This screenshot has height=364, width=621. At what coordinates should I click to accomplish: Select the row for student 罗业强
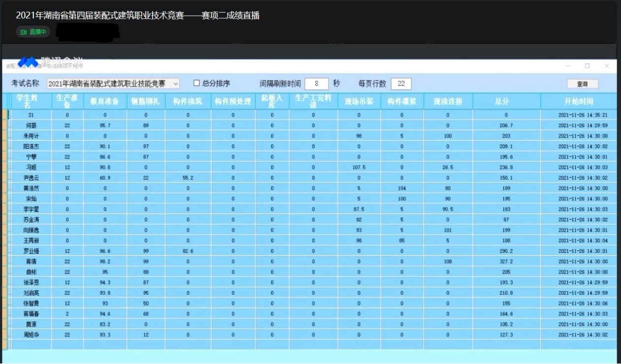[x=31, y=251]
